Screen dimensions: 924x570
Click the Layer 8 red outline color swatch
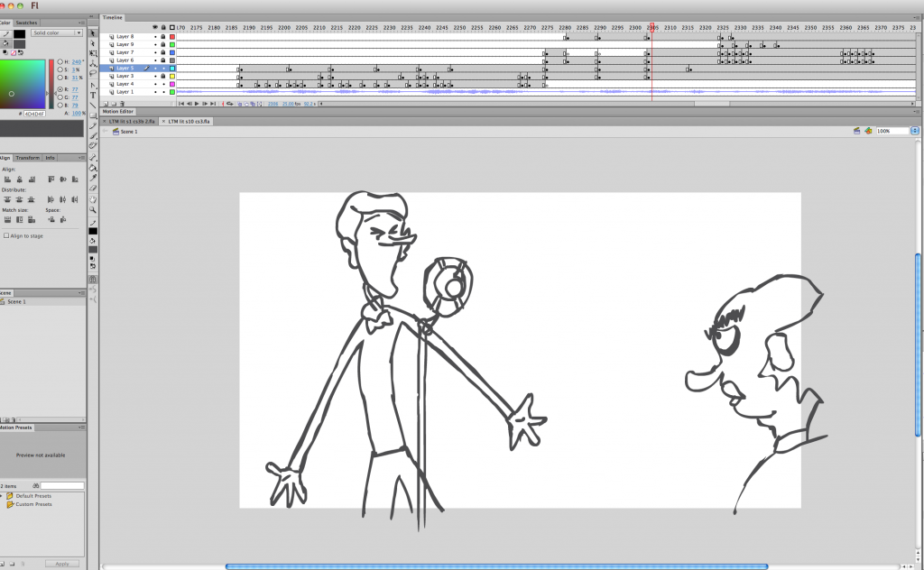click(171, 37)
